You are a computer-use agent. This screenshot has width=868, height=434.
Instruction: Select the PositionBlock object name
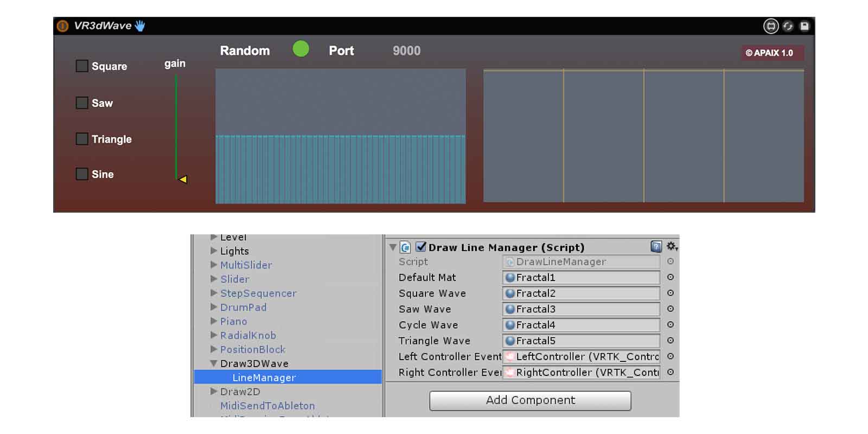coord(253,349)
